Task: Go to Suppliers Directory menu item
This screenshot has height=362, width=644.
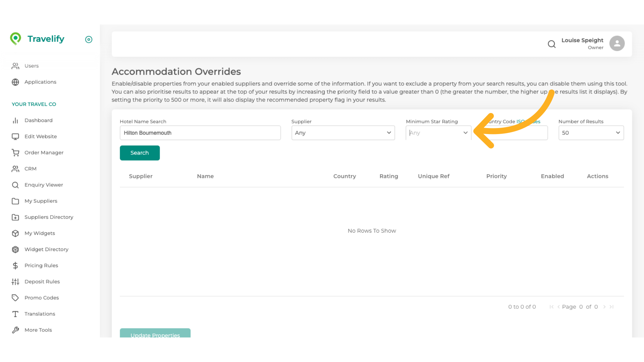Action: [49, 217]
